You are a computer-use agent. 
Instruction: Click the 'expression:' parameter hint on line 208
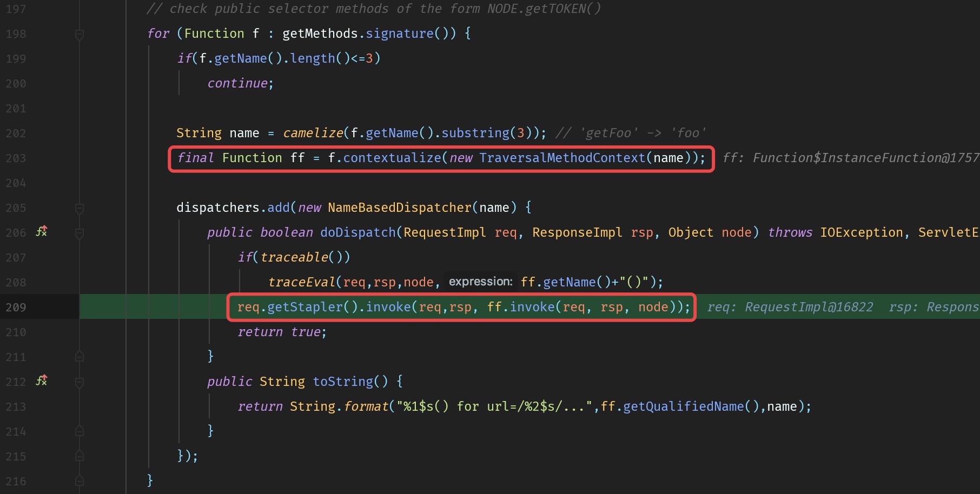[480, 282]
